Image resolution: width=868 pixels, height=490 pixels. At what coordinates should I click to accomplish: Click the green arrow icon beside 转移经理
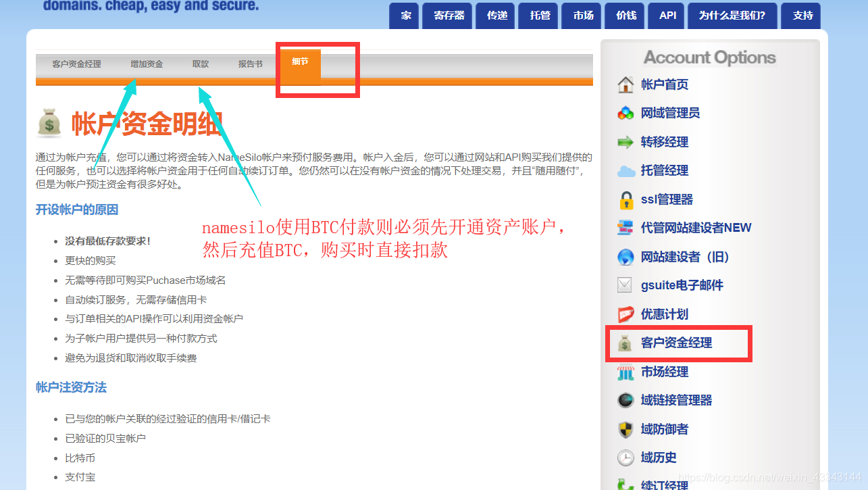626,142
